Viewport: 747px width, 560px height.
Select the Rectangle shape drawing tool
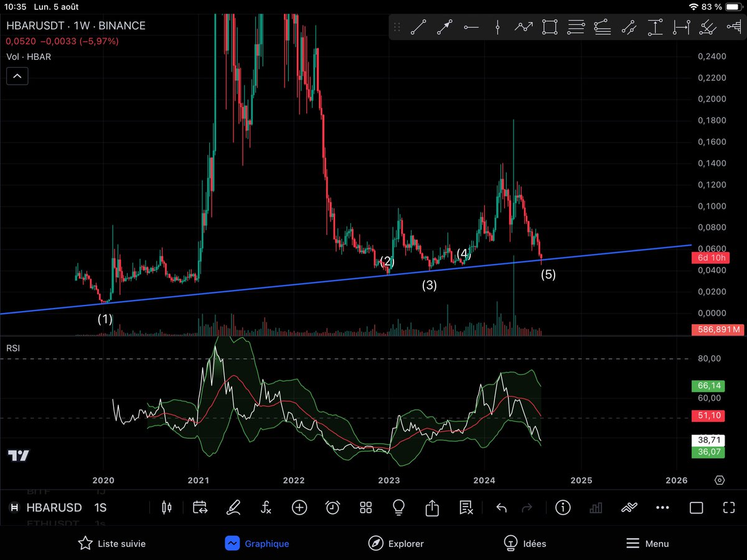coord(550,27)
